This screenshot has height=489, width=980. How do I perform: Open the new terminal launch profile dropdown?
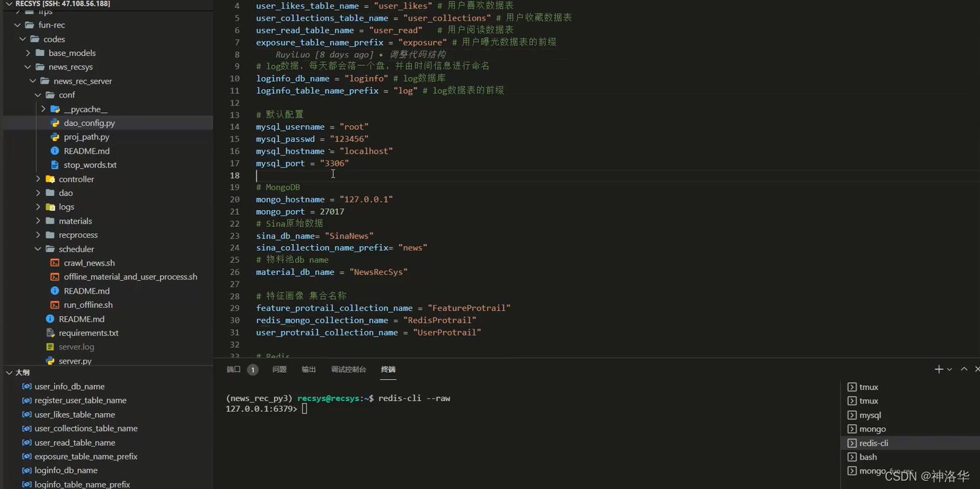[x=949, y=369]
